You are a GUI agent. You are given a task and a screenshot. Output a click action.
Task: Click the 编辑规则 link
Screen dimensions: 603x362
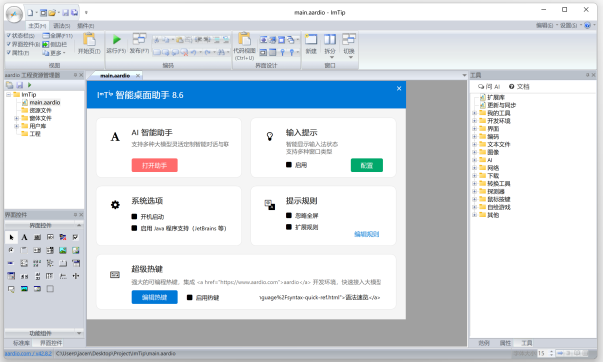tap(366, 234)
